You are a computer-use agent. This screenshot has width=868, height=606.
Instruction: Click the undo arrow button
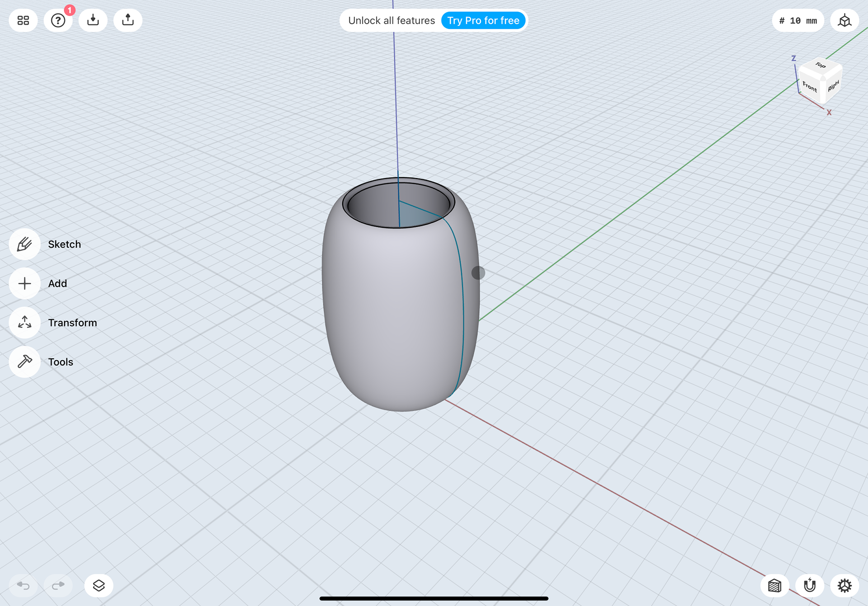[23, 586]
